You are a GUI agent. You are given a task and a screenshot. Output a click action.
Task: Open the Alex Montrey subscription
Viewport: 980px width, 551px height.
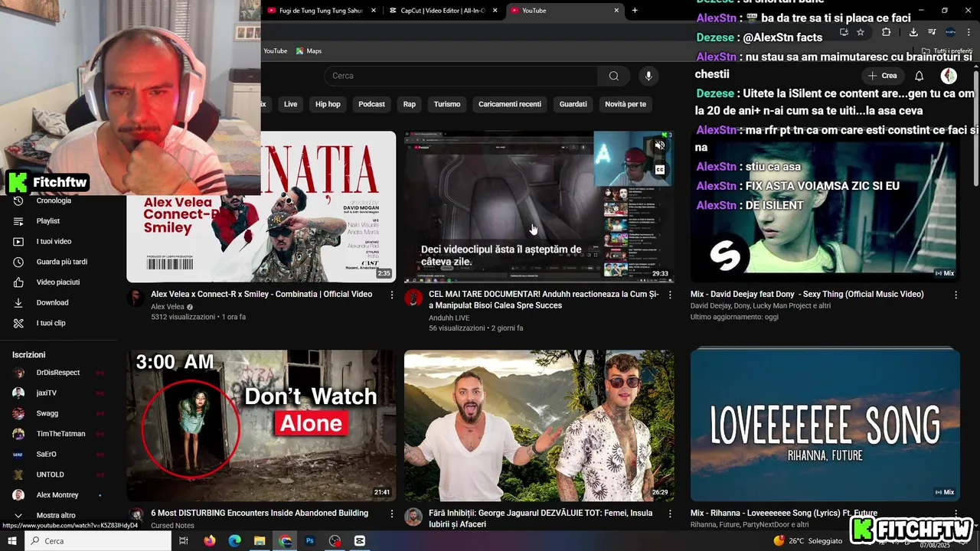coord(58,495)
